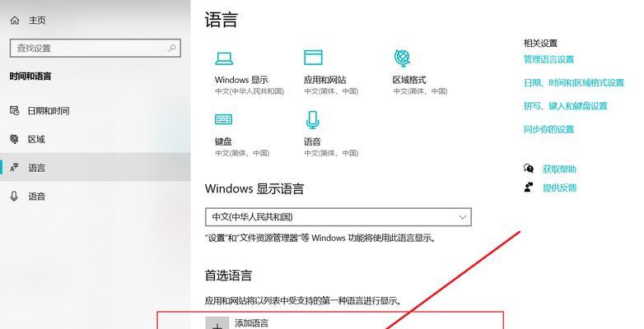Click the 应用和网站 window icon

tap(313, 58)
